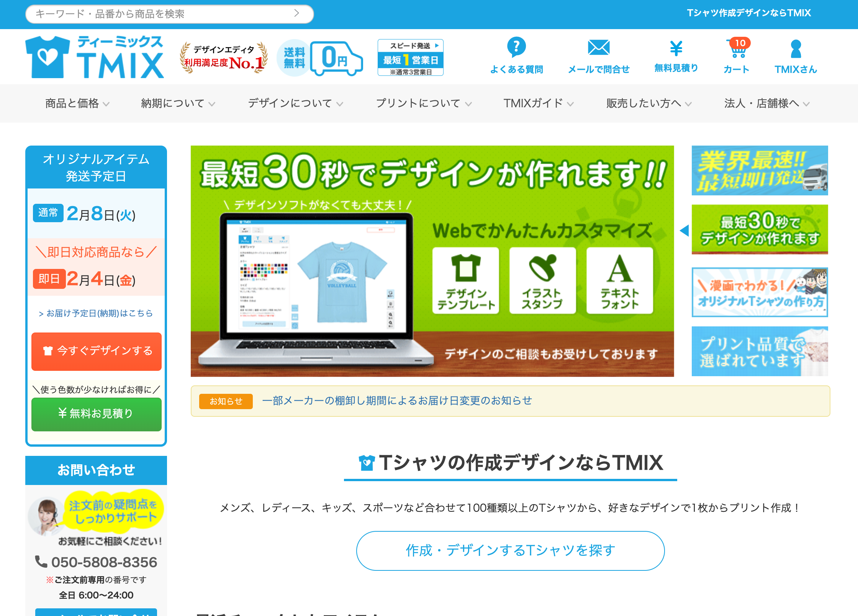Open the メーカー棚卸し notice link
Screen dimensions: 858x616
pyautogui.click(x=397, y=401)
